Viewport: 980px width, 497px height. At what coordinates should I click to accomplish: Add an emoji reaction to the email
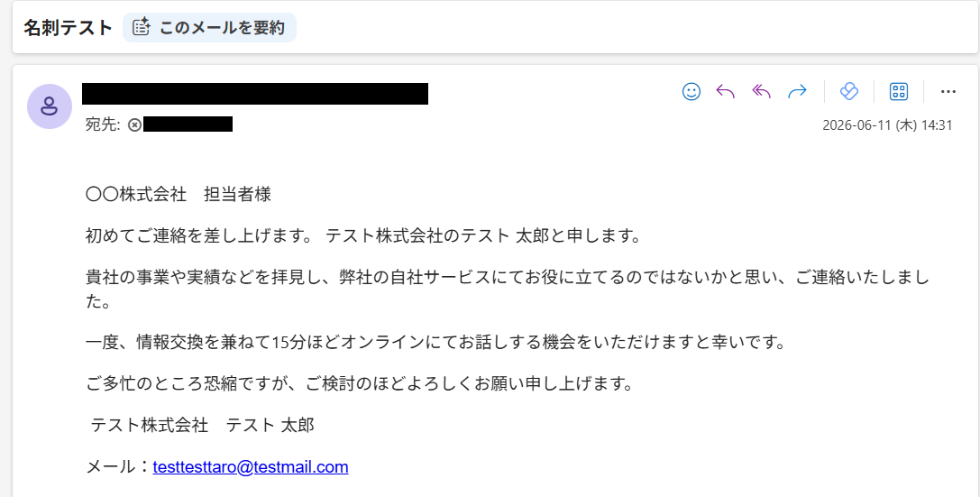691,91
